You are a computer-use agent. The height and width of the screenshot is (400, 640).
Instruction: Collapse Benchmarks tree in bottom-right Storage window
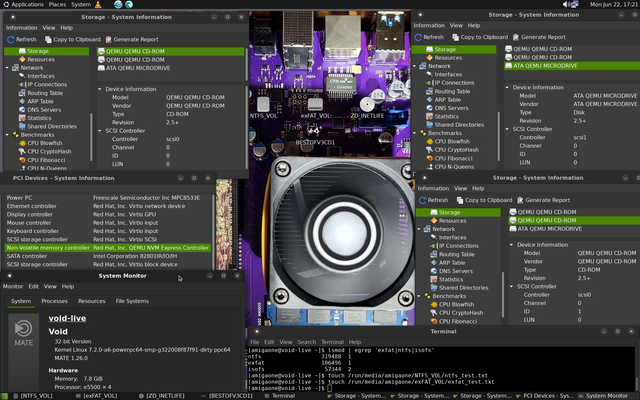pyautogui.click(x=419, y=296)
